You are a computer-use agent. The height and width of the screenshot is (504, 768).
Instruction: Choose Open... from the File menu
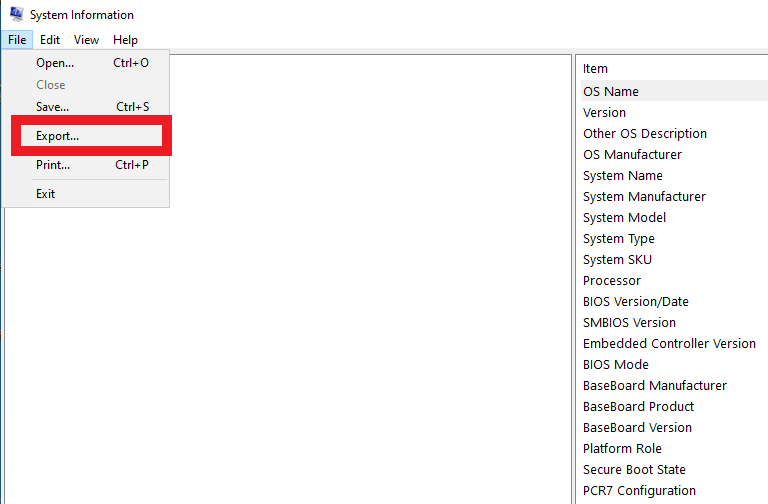[86, 63]
